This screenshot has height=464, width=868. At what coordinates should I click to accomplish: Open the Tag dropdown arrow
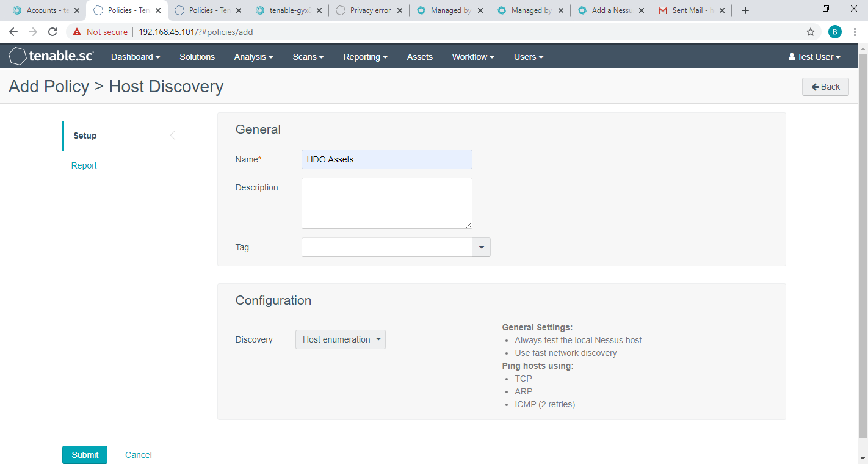(x=482, y=247)
